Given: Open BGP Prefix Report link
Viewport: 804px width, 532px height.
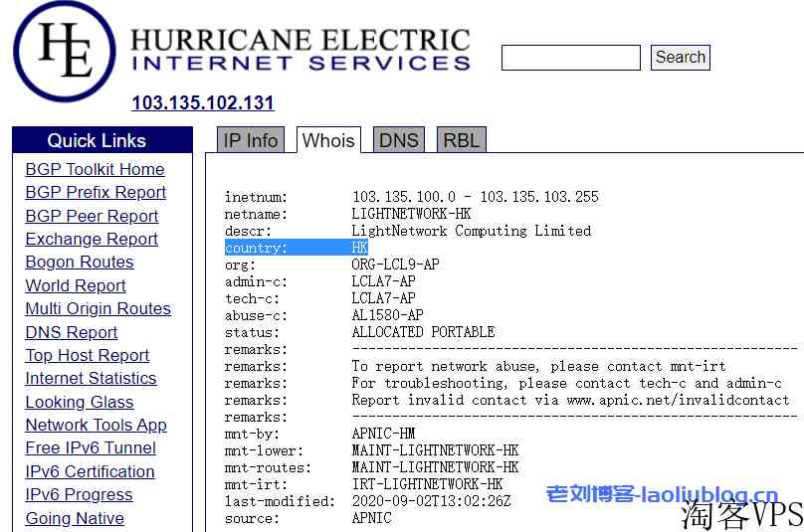Looking at the screenshot, I should (x=96, y=192).
